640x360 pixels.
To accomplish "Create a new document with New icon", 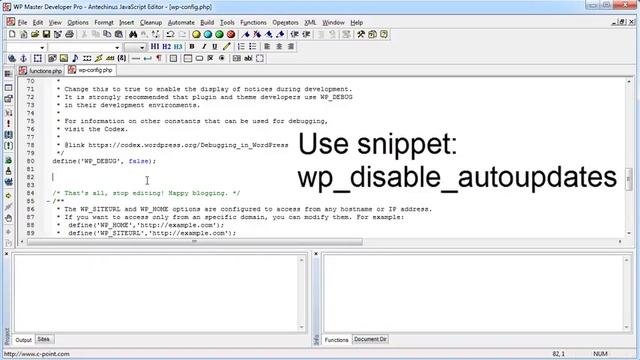I will point(12,34).
